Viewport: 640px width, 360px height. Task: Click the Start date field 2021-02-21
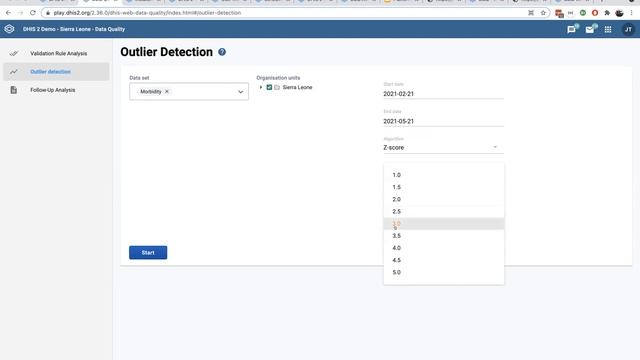tap(443, 94)
